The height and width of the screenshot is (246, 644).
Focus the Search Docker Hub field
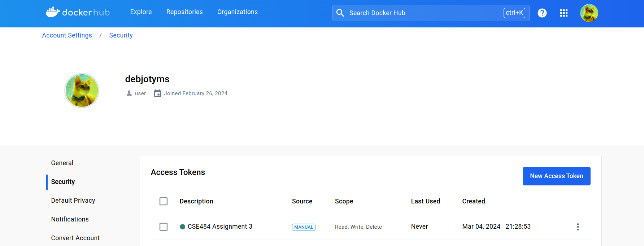[431, 13]
